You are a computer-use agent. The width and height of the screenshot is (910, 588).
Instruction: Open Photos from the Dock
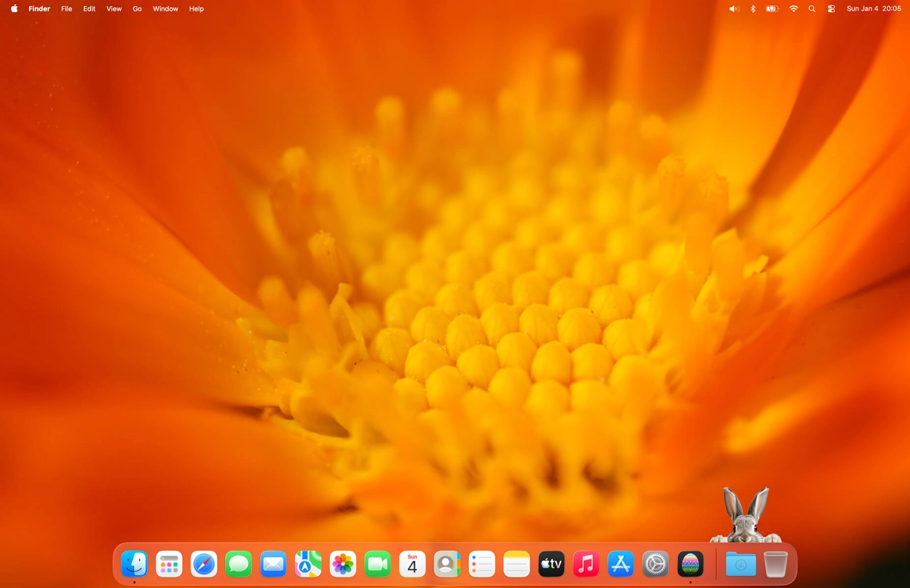point(343,564)
